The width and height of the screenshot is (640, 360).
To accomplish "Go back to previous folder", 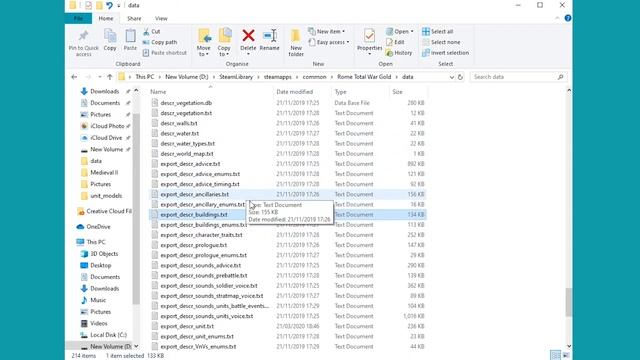I will coord(74,77).
